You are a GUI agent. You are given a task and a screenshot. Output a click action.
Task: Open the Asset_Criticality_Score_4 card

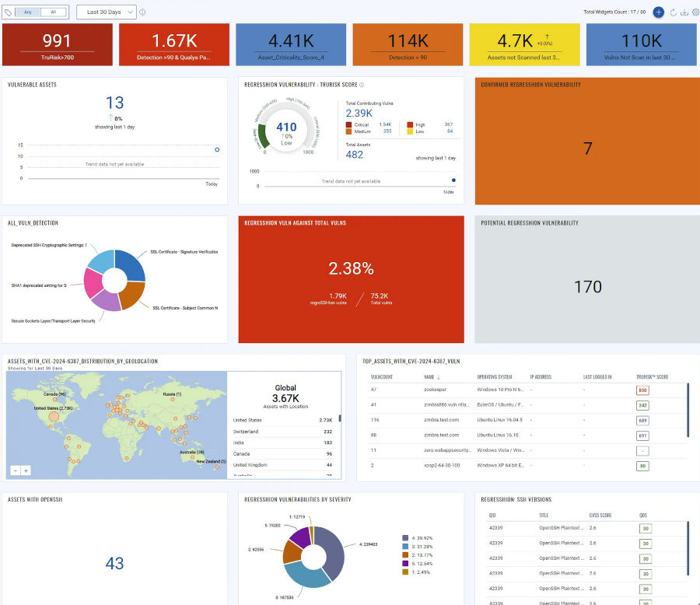coord(291,44)
